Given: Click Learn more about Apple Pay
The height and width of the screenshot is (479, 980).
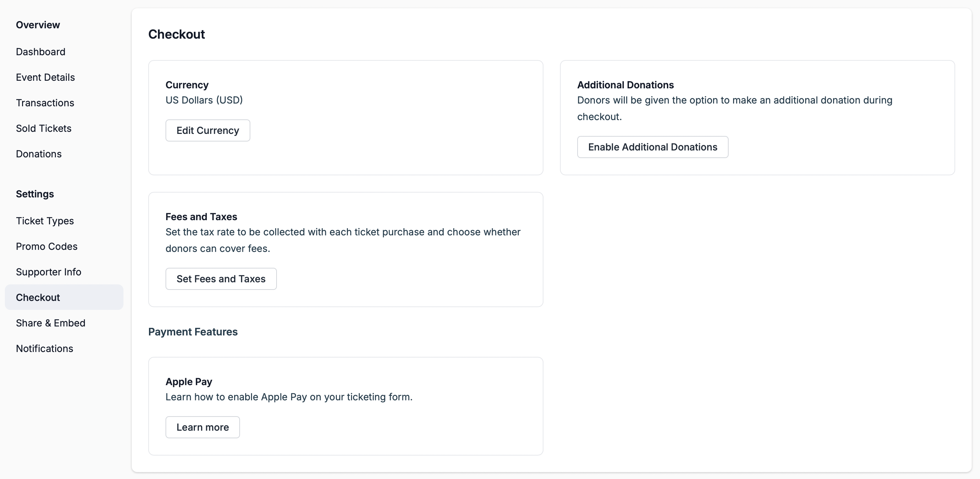Looking at the screenshot, I should click(202, 427).
